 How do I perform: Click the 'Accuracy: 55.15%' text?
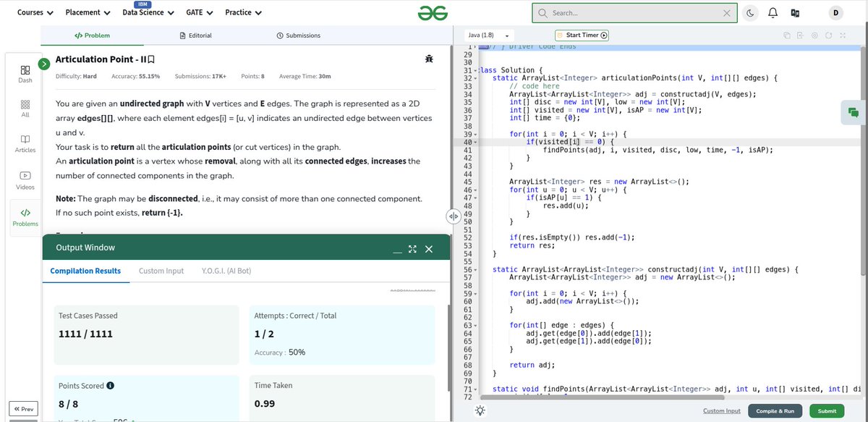(135, 76)
